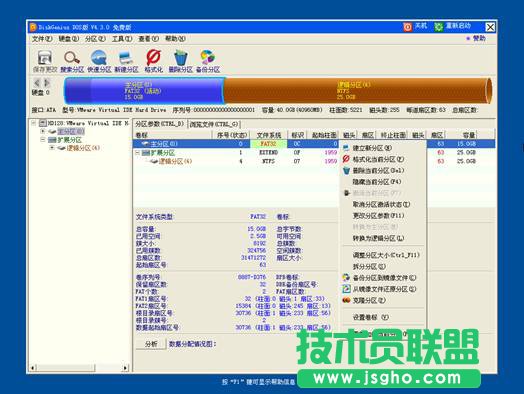
Task: Switch to the 浏览文件(CTRL_G) tab
Action: (214, 124)
